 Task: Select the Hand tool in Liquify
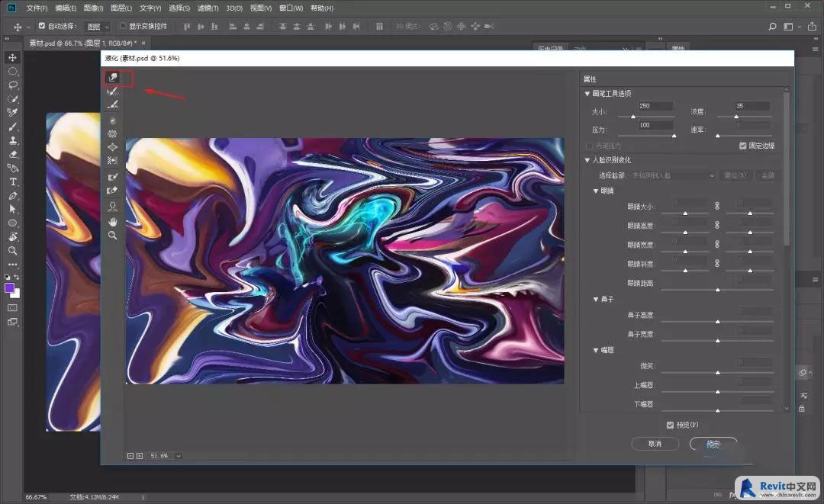(x=112, y=222)
